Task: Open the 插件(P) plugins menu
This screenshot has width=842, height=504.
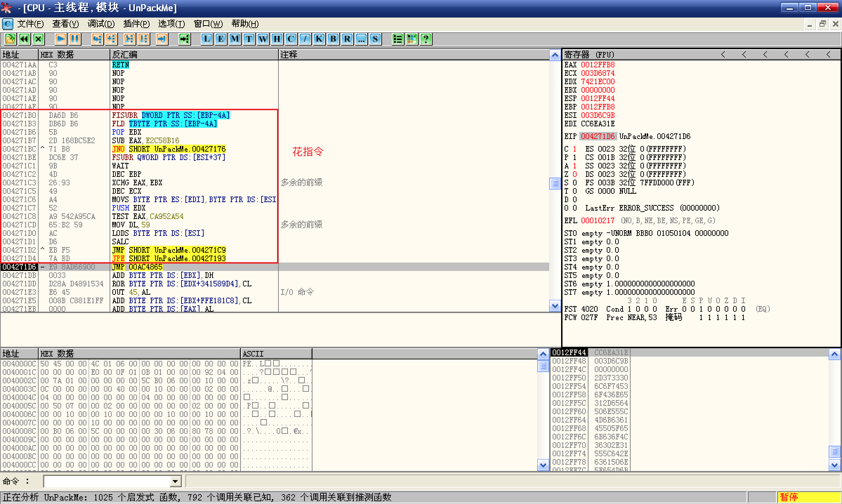Action: (x=137, y=24)
